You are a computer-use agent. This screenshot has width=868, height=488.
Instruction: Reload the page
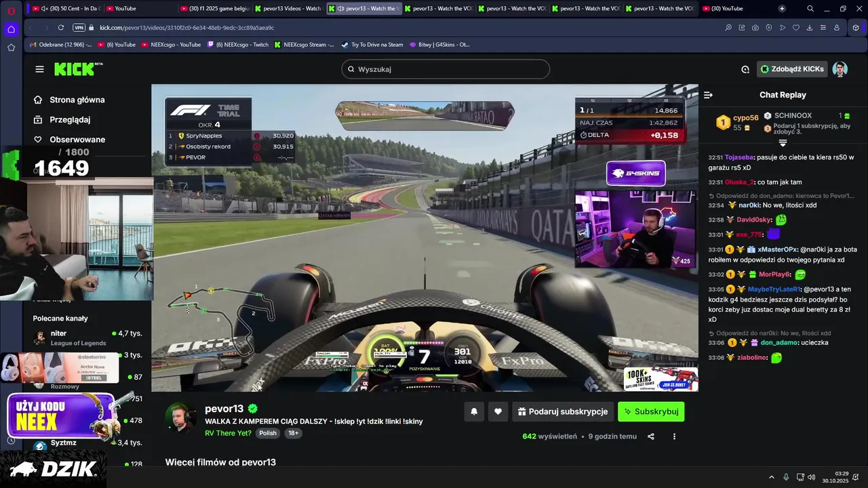point(61,28)
